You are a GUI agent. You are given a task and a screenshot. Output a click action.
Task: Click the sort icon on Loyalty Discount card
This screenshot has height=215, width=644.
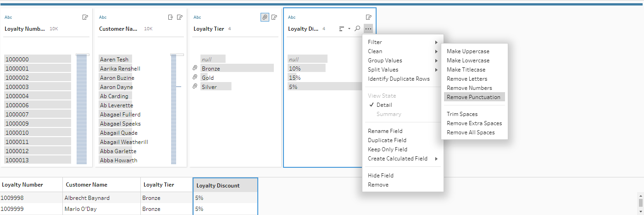(x=341, y=28)
